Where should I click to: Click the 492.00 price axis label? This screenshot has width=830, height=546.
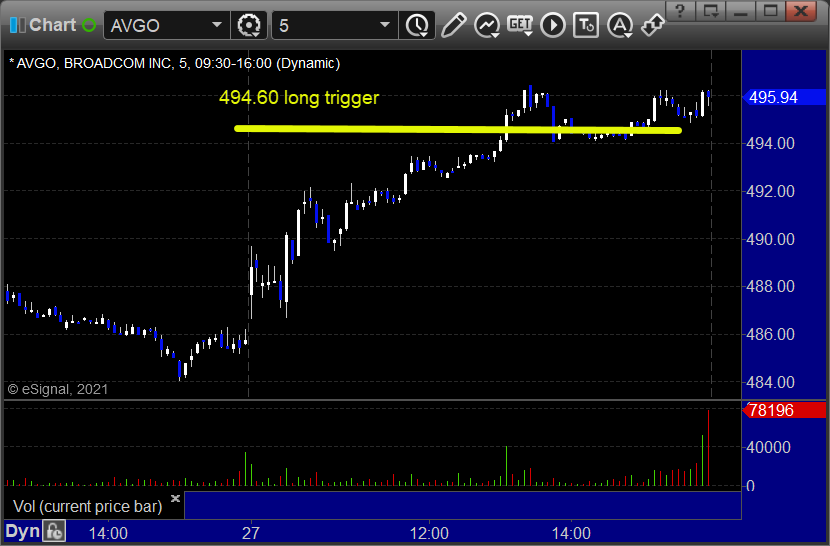[770, 191]
